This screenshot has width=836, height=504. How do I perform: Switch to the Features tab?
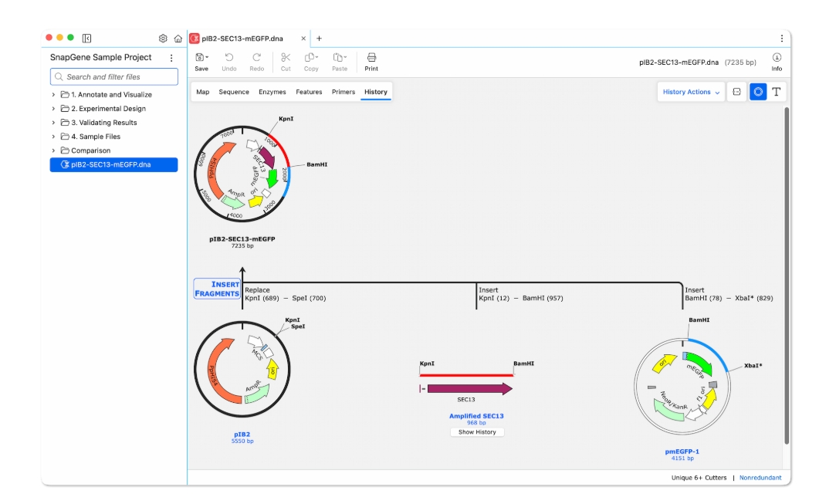(309, 92)
